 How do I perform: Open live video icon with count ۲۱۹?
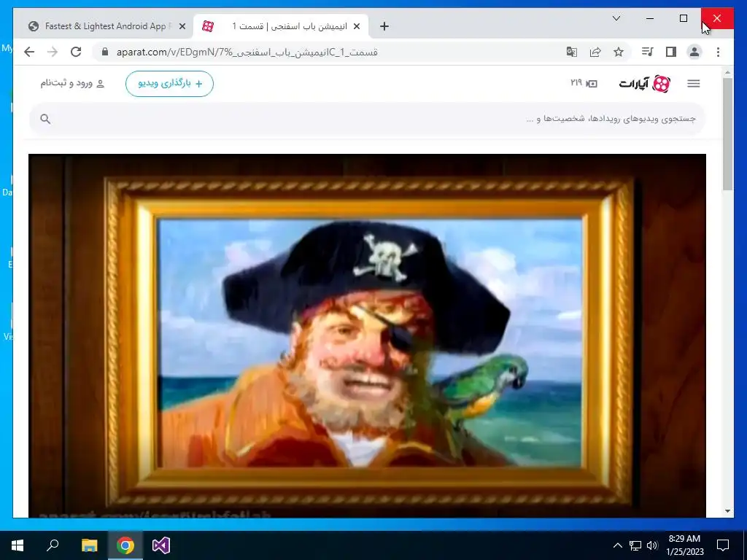[584, 83]
